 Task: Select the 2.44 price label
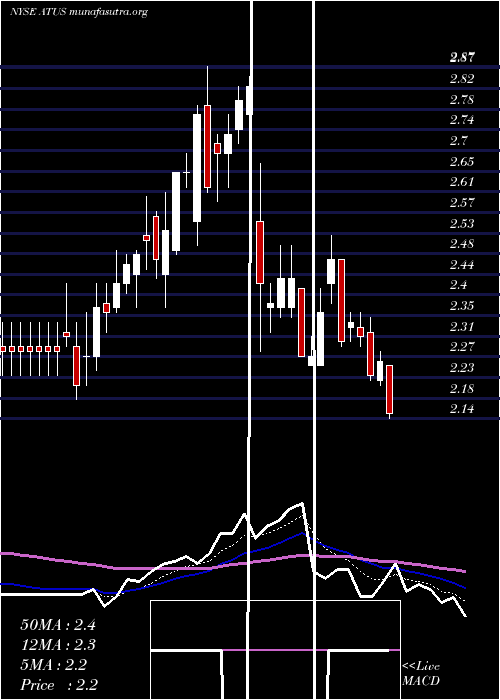462,265
